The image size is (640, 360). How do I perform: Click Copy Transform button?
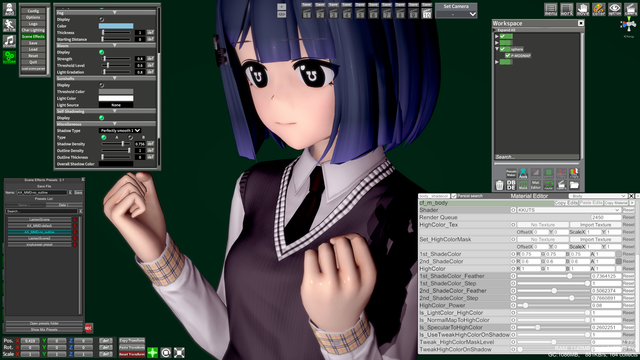tap(132, 340)
